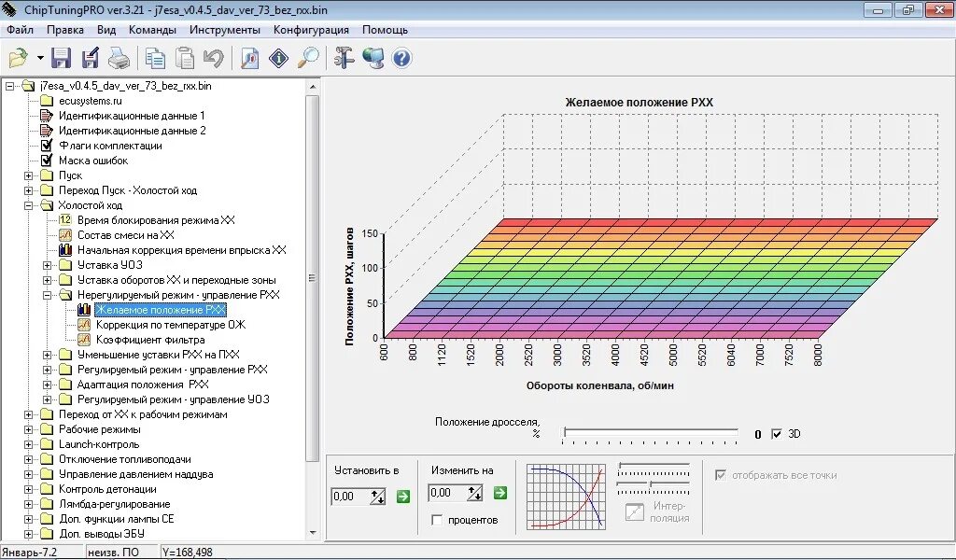The height and width of the screenshot is (560, 956).
Task: Undo last change with the arrow icon
Action: click(x=214, y=59)
